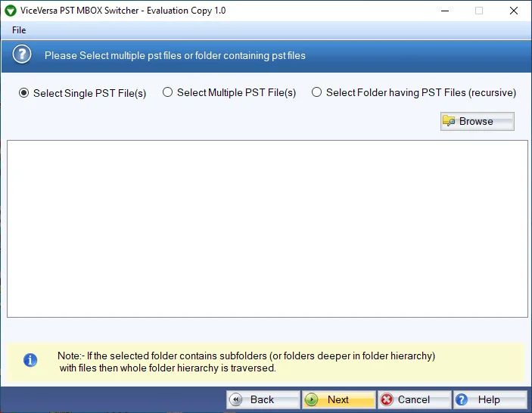532x413 pixels.
Task: Click the note text about subfolders hierarchy
Action: 246,362
